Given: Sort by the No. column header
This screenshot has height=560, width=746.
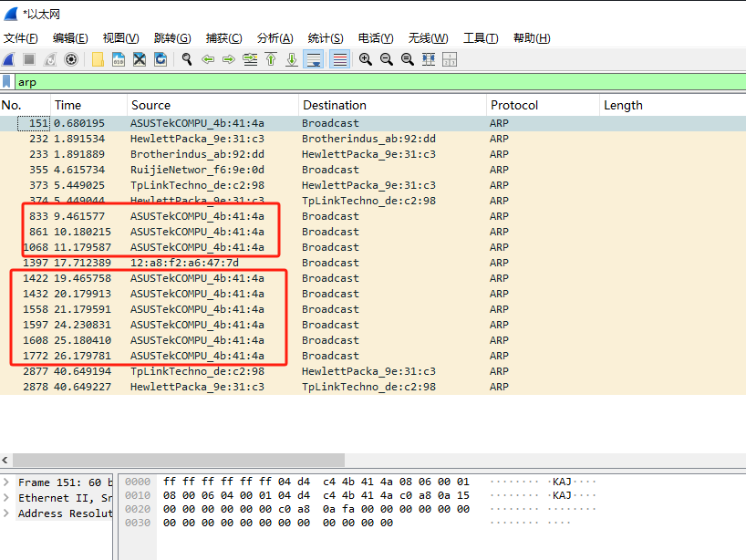Looking at the screenshot, I should [x=26, y=105].
